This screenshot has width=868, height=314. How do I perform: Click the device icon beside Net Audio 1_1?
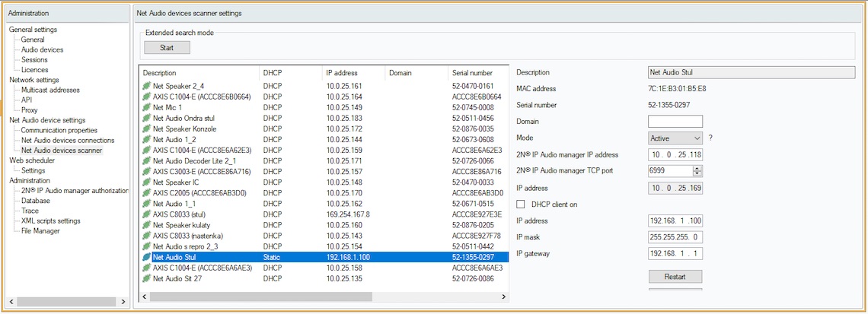tap(147, 204)
